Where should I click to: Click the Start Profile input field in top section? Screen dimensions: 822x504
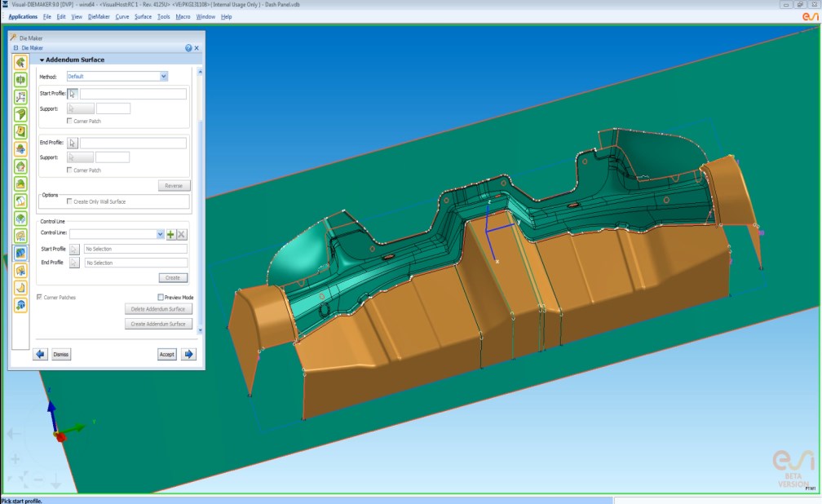click(133, 93)
